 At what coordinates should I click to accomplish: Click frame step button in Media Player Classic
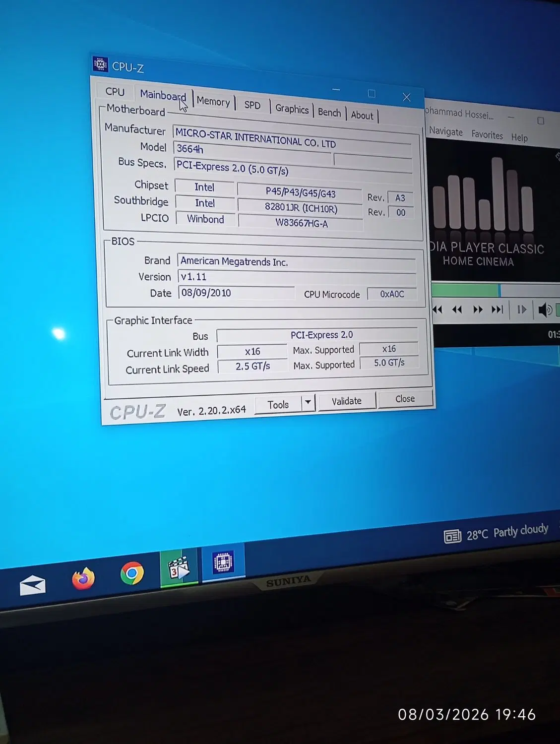click(522, 310)
